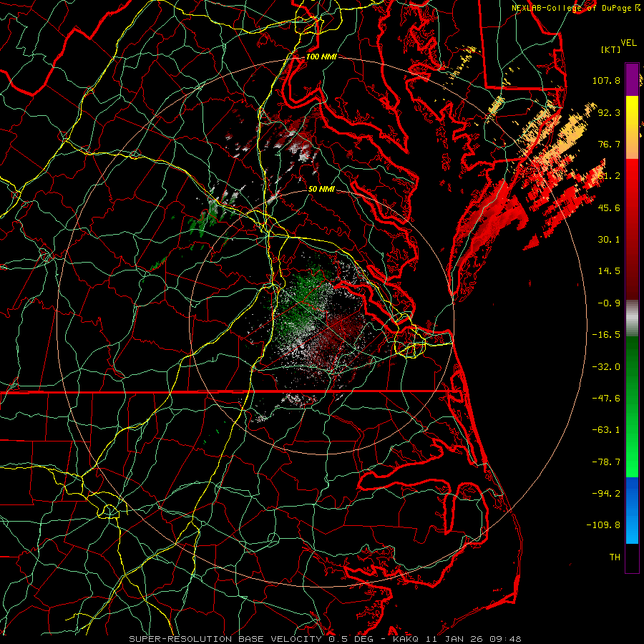Click the 'TH' legend label
Screen dimensions: 644x644
(615, 557)
